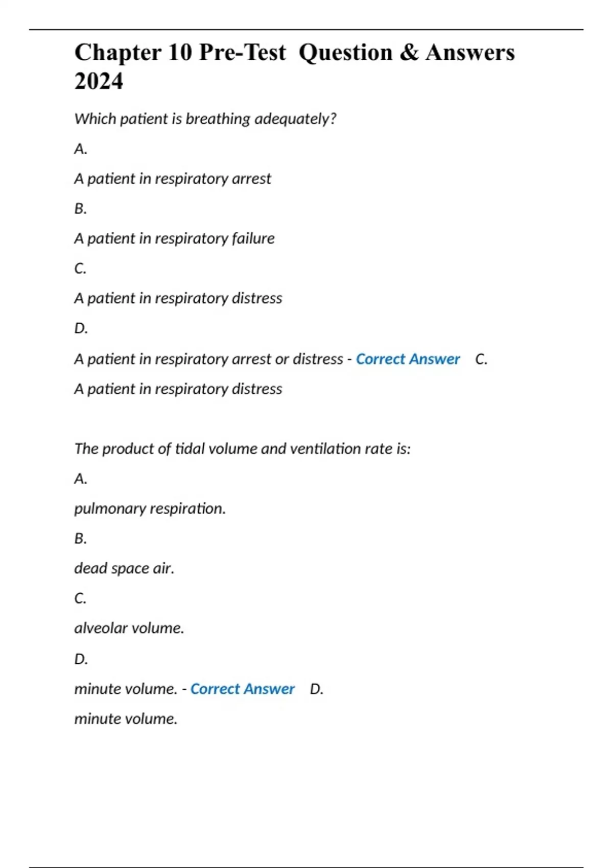This screenshot has height=868, width=613.
Task: Click the blue "Correct Answer" beside minute volume
Action: [x=242, y=689]
